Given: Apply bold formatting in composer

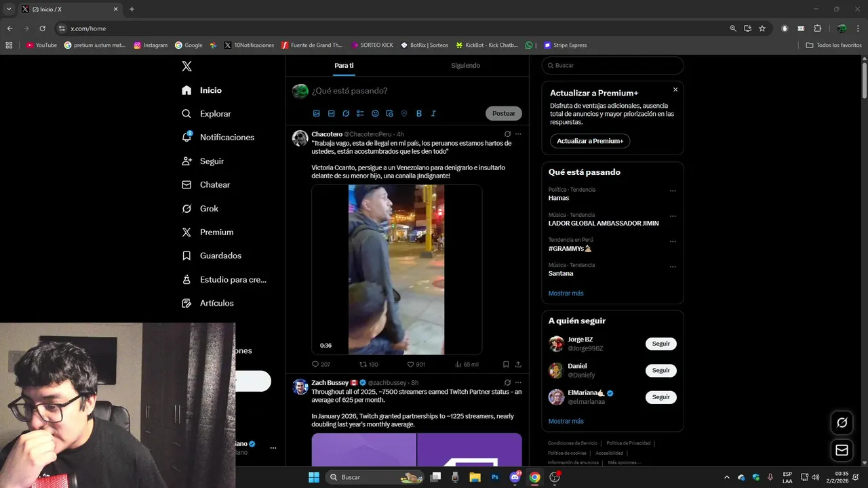Looking at the screenshot, I should click(419, 113).
